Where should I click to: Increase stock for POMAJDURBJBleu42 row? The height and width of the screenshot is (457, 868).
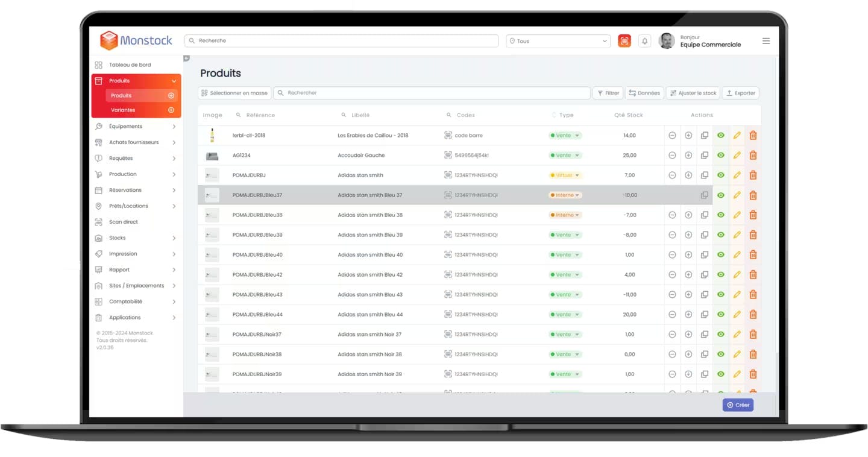(688, 275)
